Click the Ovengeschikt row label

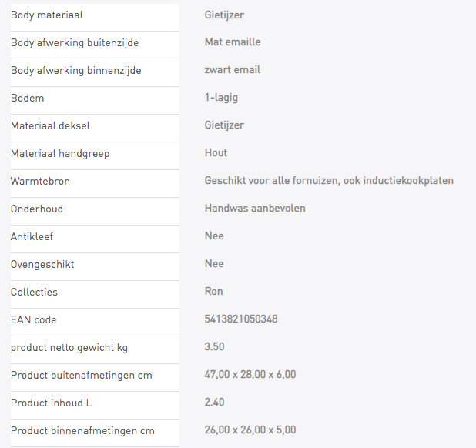(x=42, y=264)
